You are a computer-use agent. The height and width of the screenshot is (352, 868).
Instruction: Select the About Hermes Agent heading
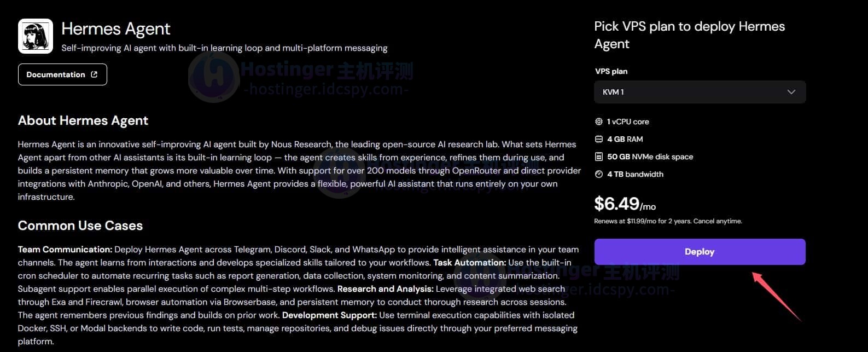click(83, 120)
